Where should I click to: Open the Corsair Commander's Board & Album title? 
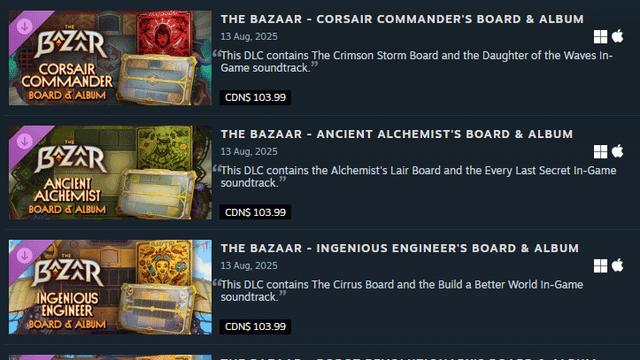click(402, 19)
